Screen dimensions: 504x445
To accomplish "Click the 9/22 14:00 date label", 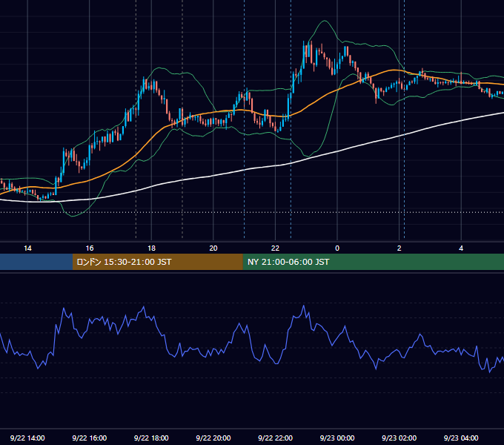I will [27, 438].
